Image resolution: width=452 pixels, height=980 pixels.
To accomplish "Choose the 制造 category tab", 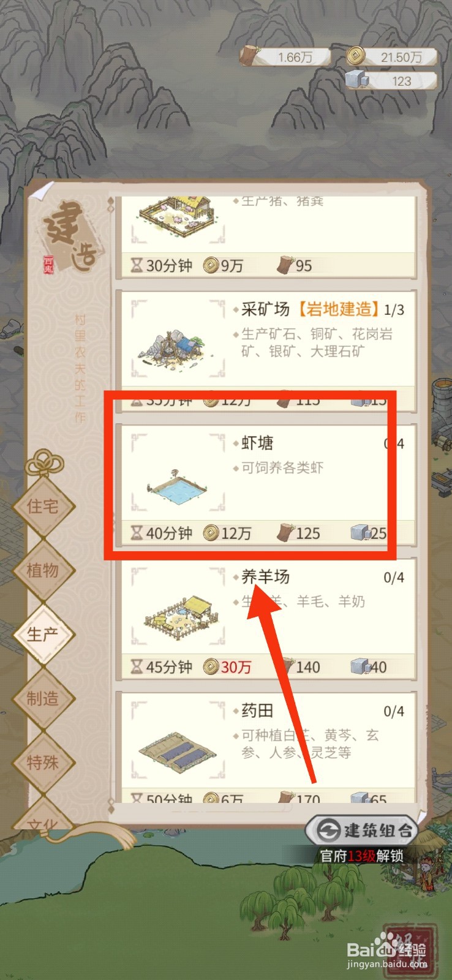I will 43,698.
